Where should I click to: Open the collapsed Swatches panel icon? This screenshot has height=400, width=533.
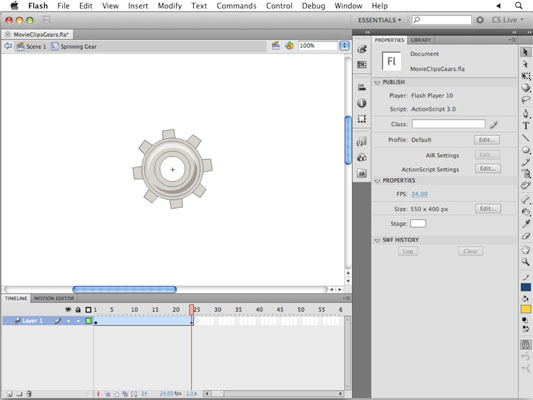pyautogui.click(x=362, y=65)
